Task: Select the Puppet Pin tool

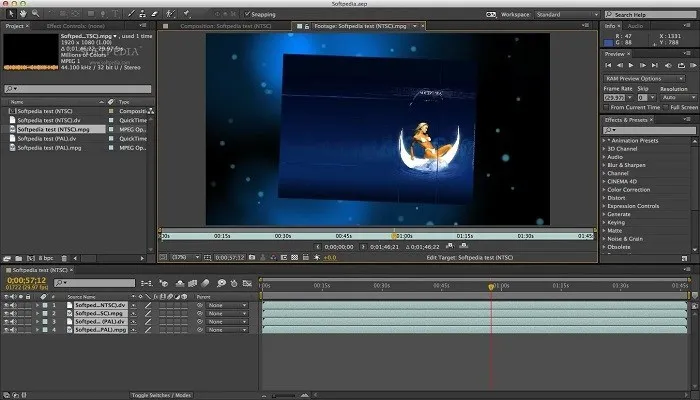Action: tap(186, 15)
